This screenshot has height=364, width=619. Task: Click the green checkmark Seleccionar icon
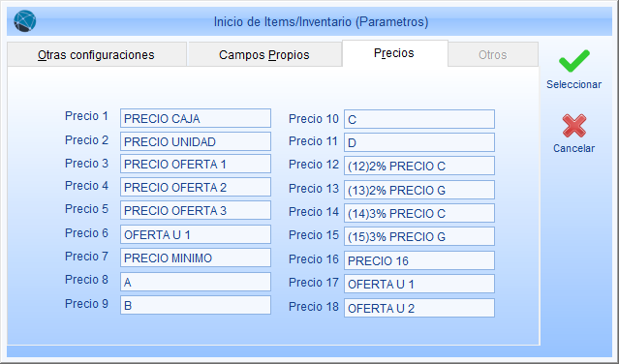[x=574, y=61]
